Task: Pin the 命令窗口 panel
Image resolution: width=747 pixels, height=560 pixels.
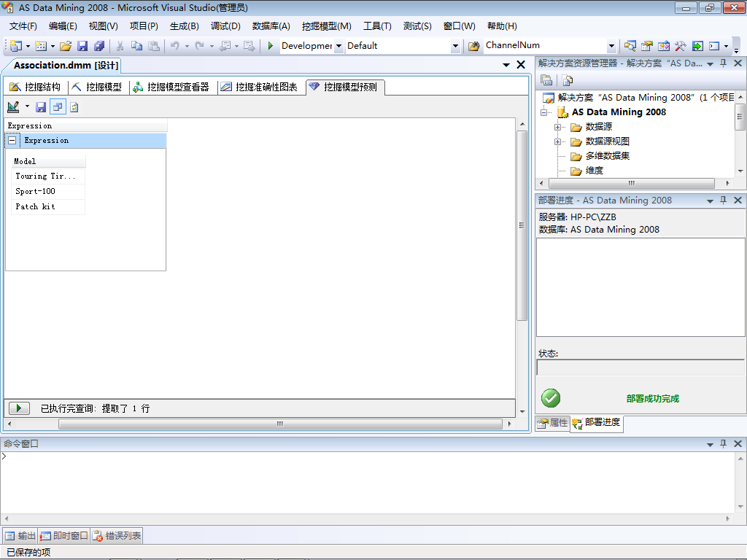Action: (x=724, y=444)
